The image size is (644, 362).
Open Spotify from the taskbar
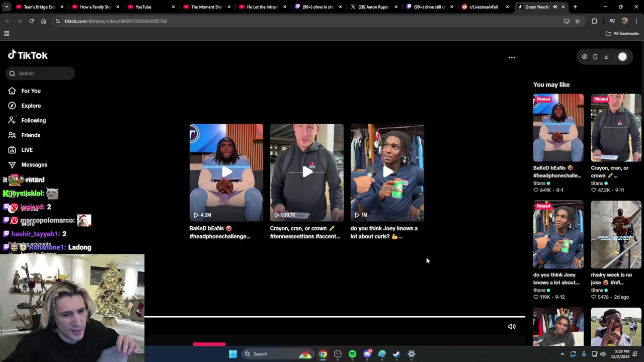coord(352,354)
